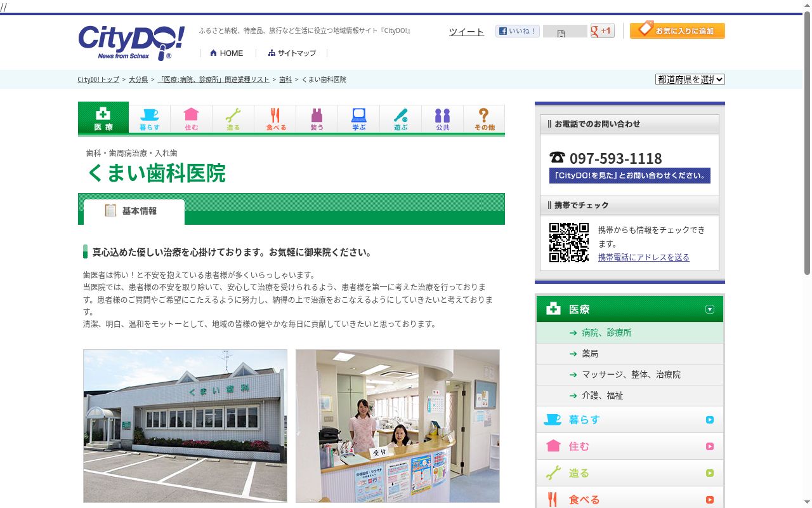Open the その他 other category icon
Image resolution: width=812 pixels, height=508 pixels.
coord(484,119)
